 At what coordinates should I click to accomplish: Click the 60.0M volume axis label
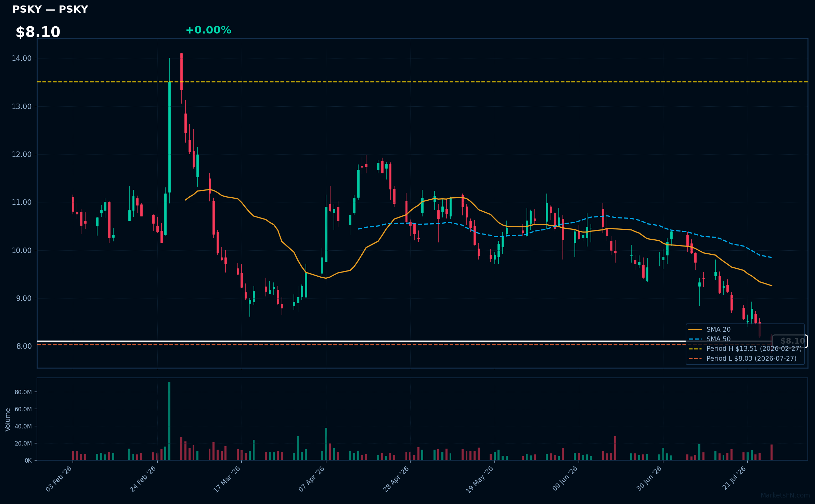[x=23, y=409]
